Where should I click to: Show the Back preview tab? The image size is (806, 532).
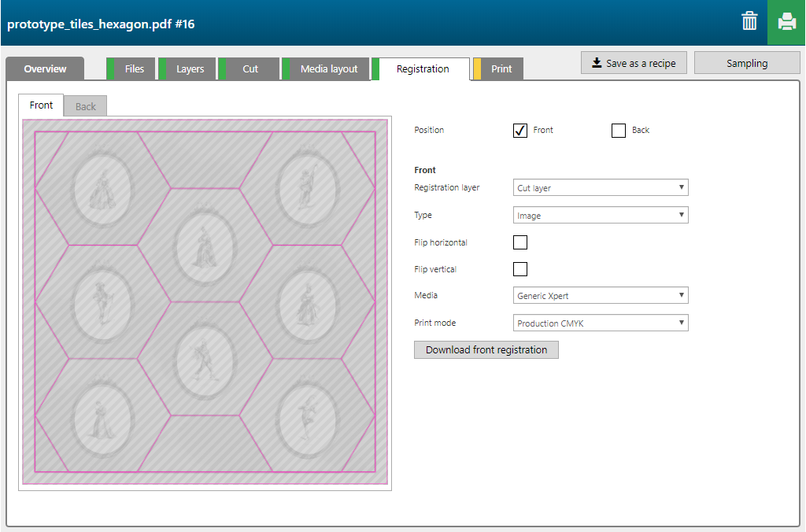click(x=86, y=106)
